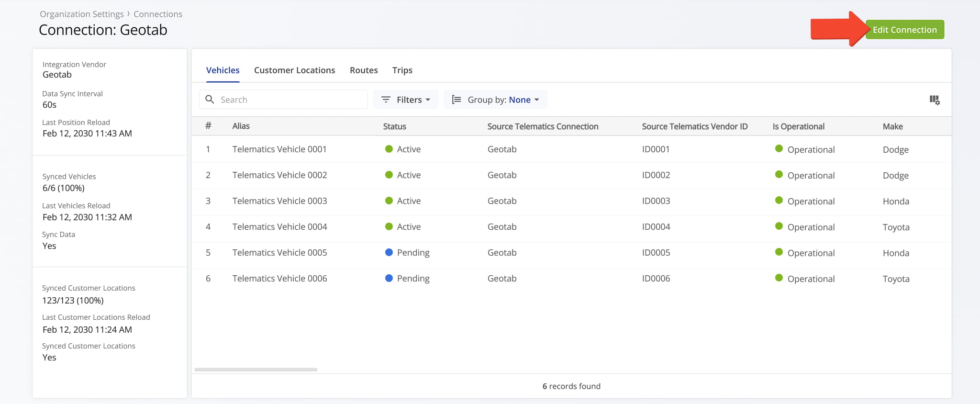This screenshot has width=980, height=404.
Task: Click Make cell Toyota in ID0004 row
Action: pos(896,227)
